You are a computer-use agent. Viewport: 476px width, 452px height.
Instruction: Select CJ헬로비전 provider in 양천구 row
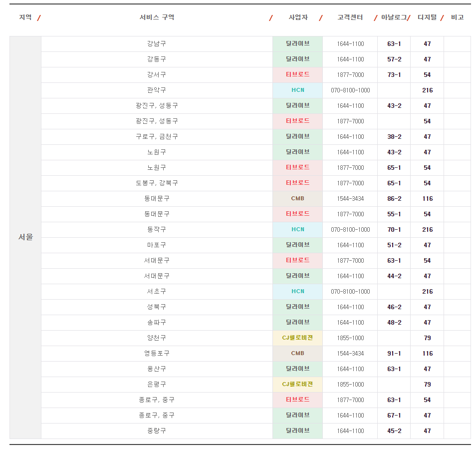pos(298,338)
